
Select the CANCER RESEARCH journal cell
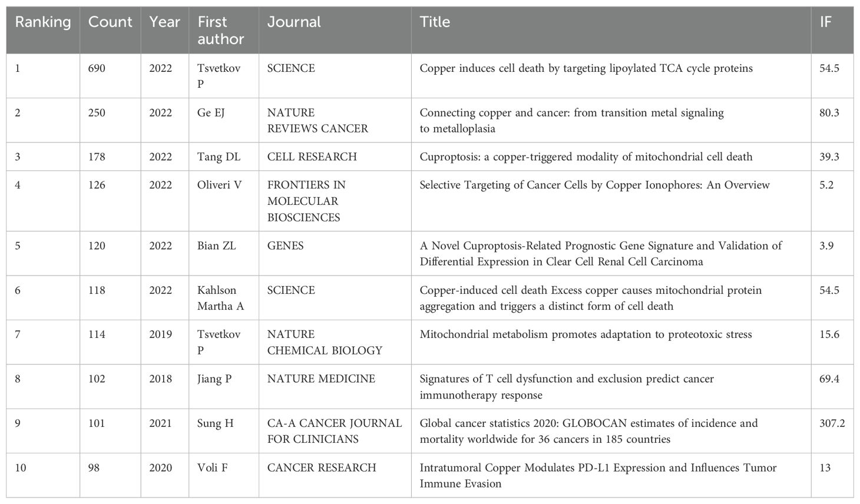(x=322, y=467)
